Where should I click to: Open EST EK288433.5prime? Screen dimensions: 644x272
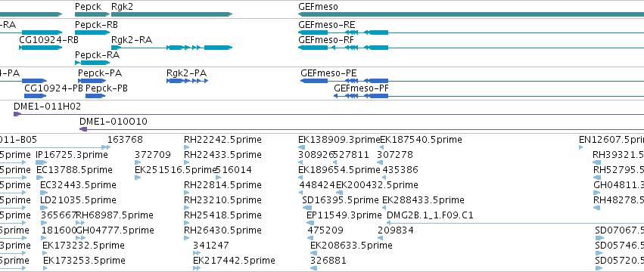pos(424,201)
